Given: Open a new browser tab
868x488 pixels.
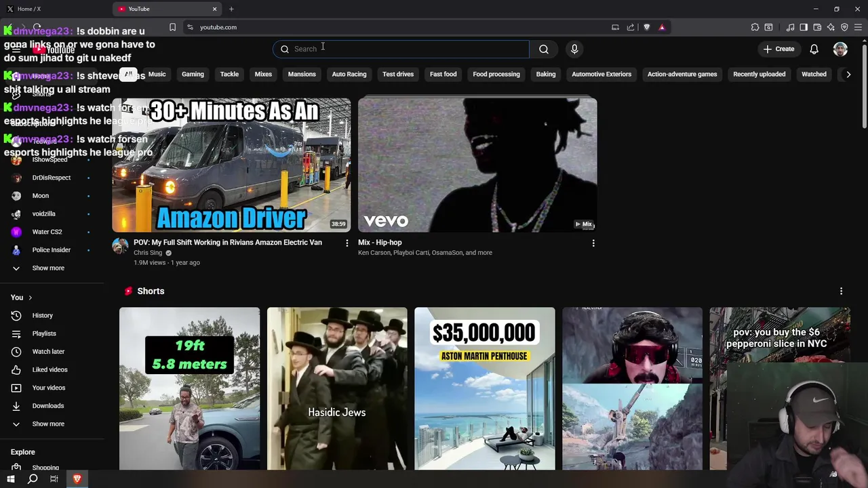Looking at the screenshot, I should (231, 9).
